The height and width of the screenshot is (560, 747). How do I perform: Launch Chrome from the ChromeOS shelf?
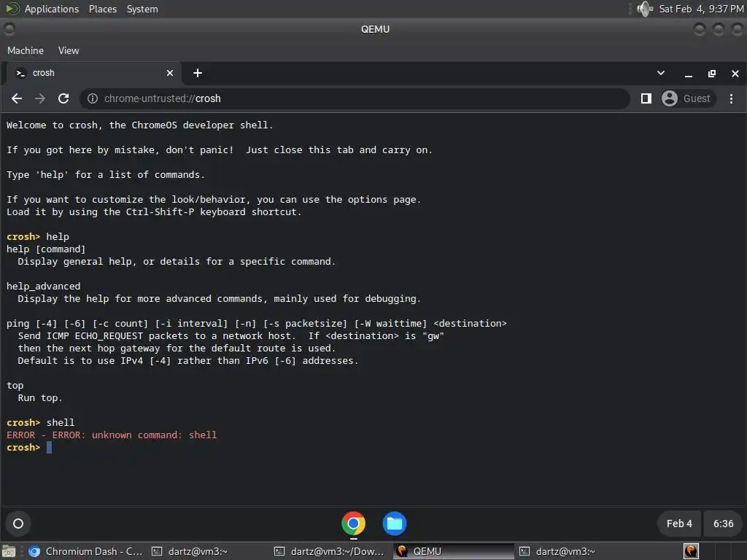[353, 524]
